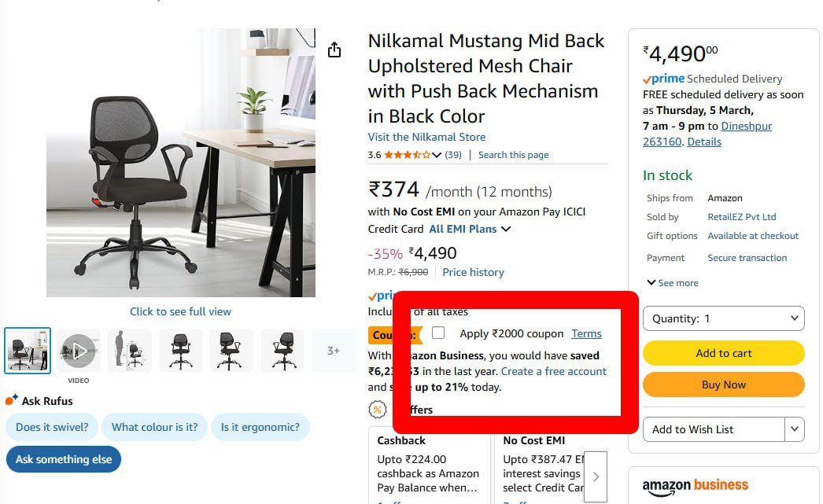Tick the Apply ₹2000 coupon checkbox
The height and width of the screenshot is (504, 823).
coord(438,333)
